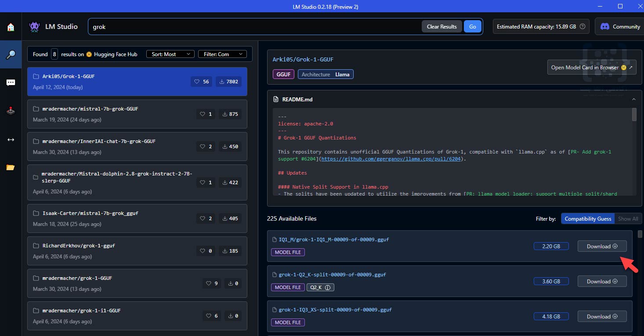Click the grok-1-Q2_K-split-00009-of-00009.gguf filename
The image size is (644, 336).
(332, 275)
